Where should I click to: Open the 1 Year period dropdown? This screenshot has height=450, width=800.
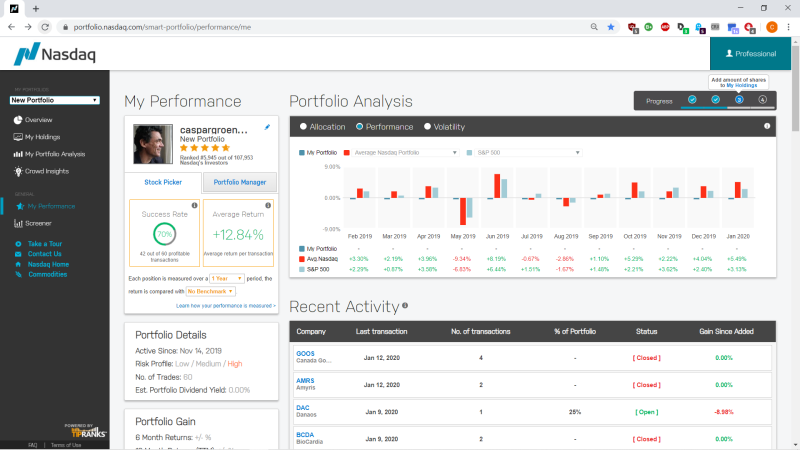tap(227, 279)
